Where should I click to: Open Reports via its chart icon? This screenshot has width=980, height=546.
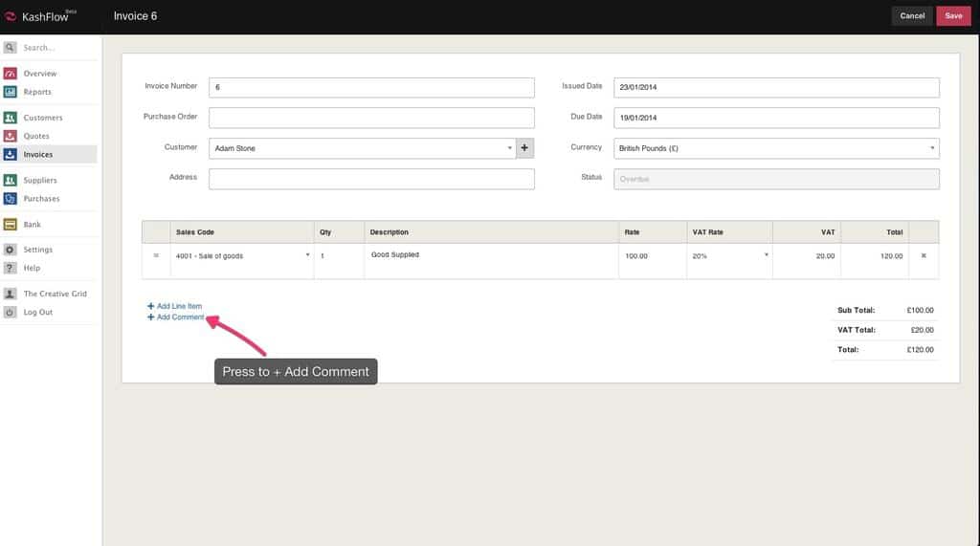coord(11,92)
